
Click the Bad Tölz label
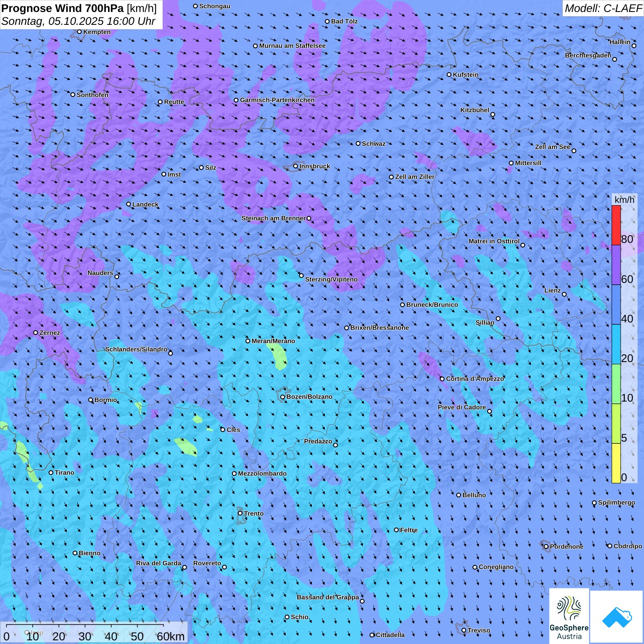(x=344, y=21)
